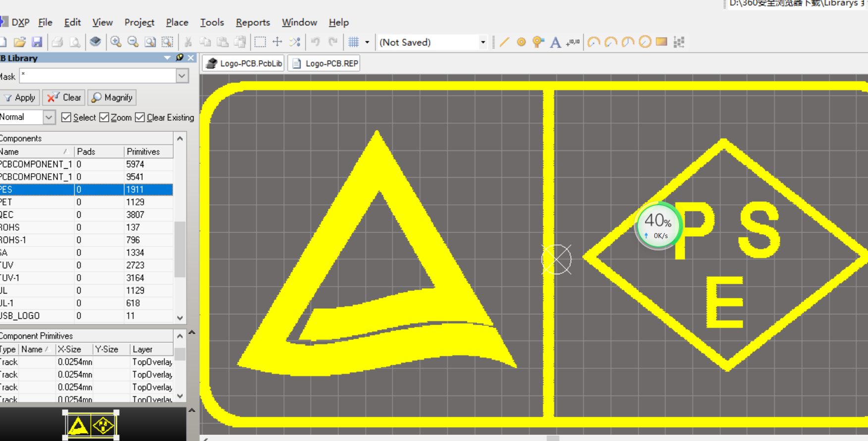Open the DXP menu

pos(20,22)
